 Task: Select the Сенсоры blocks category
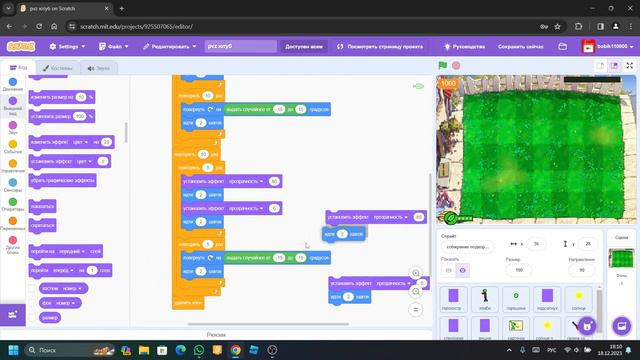click(x=13, y=185)
